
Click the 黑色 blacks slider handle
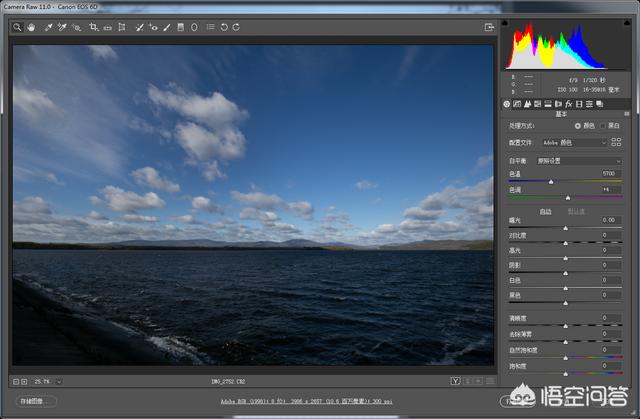[x=566, y=303]
